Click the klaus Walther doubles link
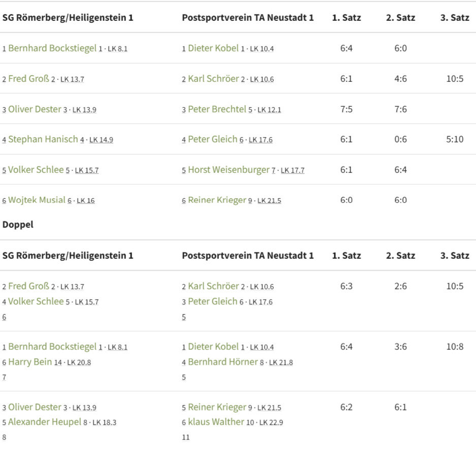 click(216, 422)
